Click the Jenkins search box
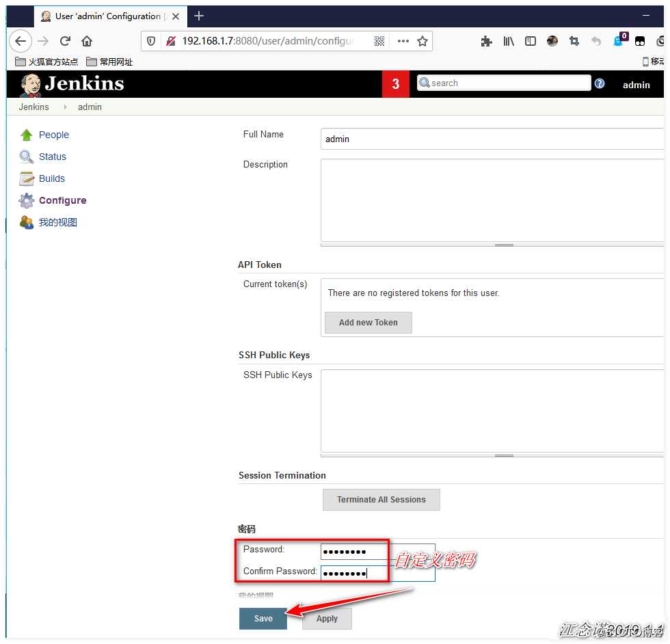 pos(505,83)
